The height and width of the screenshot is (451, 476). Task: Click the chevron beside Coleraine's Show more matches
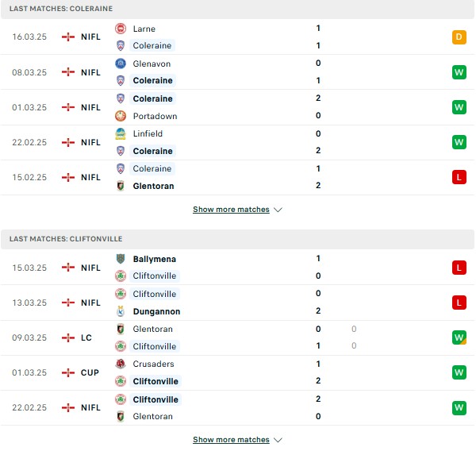pyautogui.click(x=278, y=210)
